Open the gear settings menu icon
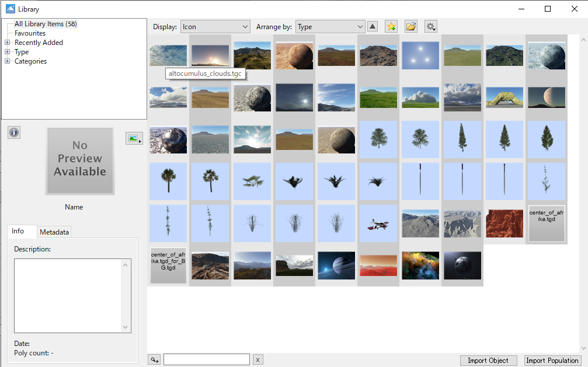This screenshot has height=367, width=588. (430, 27)
